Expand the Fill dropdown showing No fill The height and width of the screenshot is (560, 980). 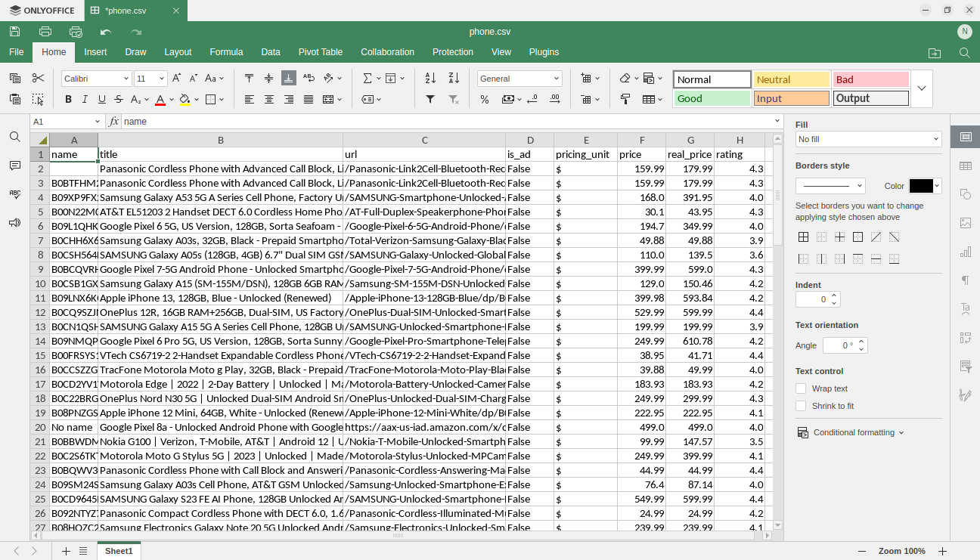point(868,139)
